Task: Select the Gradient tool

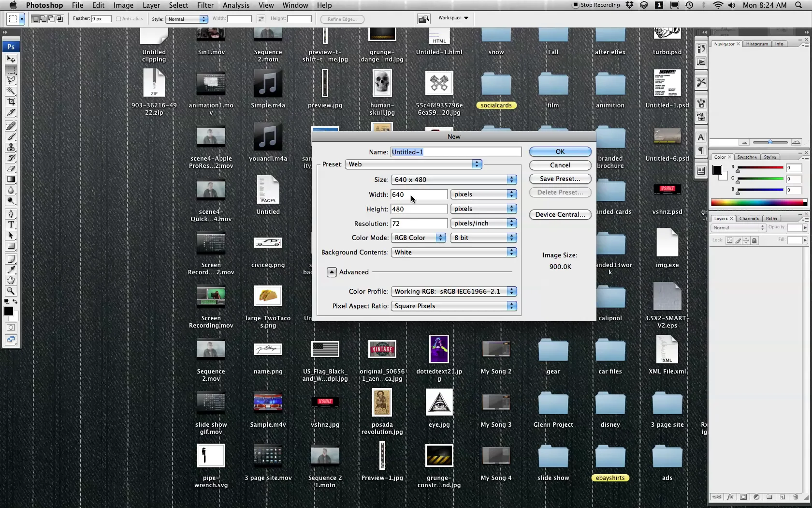Action: tap(11, 179)
